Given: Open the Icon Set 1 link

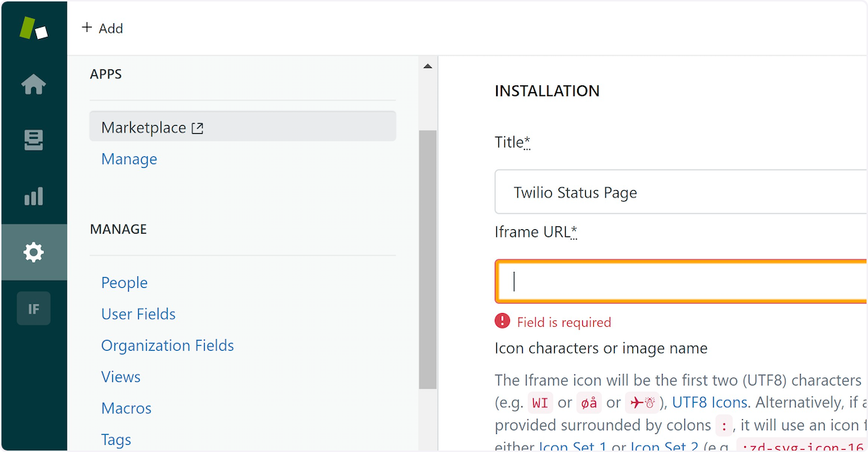Looking at the screenshot, I should pos(572,446).
